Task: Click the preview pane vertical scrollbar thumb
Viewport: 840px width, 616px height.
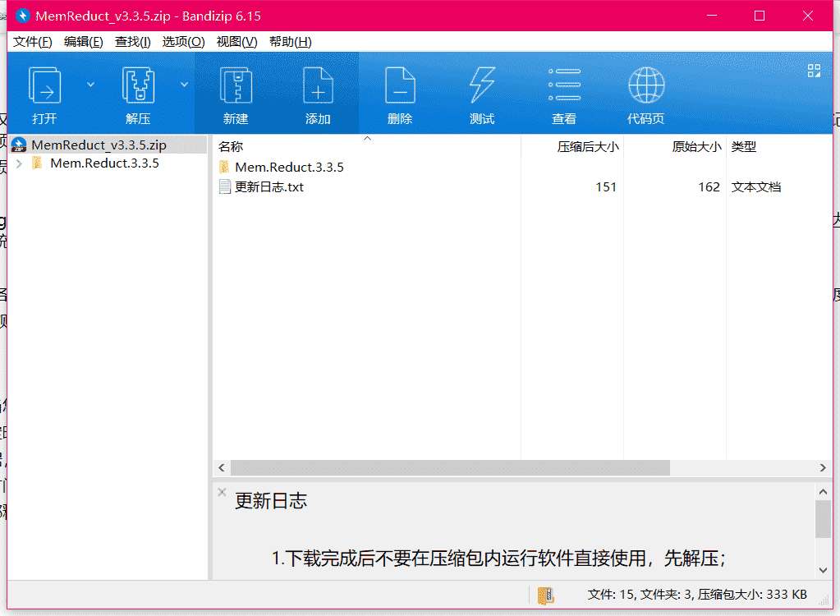Action: 823,518
